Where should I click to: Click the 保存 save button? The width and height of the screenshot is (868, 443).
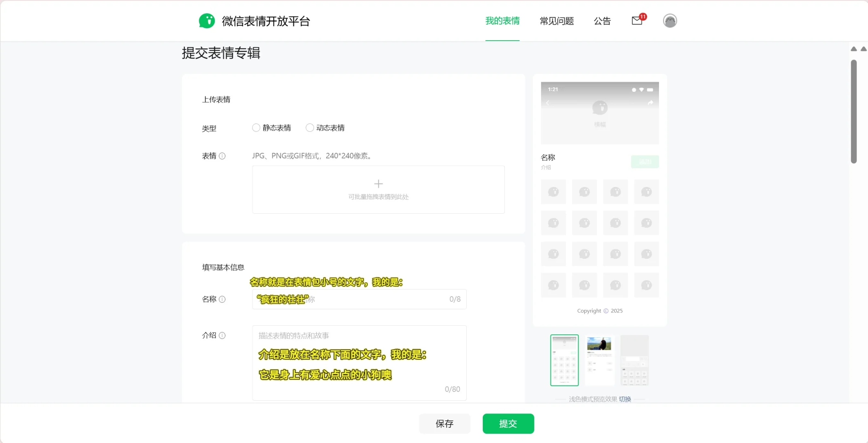(445, 424)
